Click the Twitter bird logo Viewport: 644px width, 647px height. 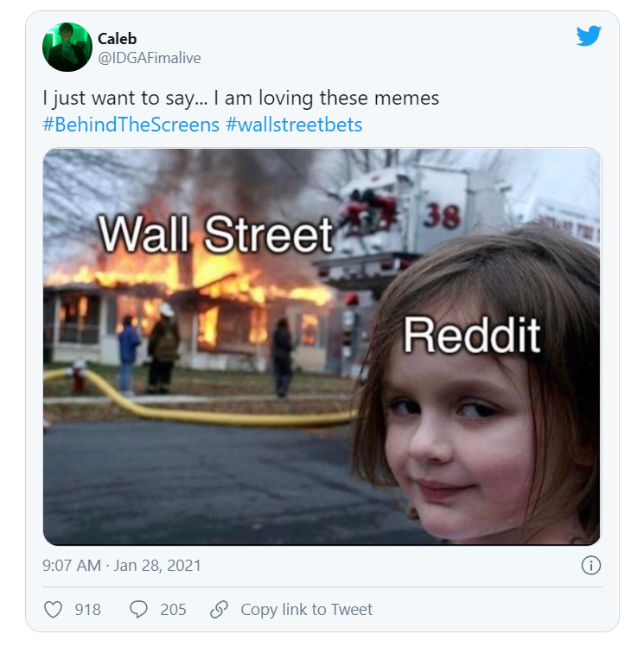coord(589,35)
